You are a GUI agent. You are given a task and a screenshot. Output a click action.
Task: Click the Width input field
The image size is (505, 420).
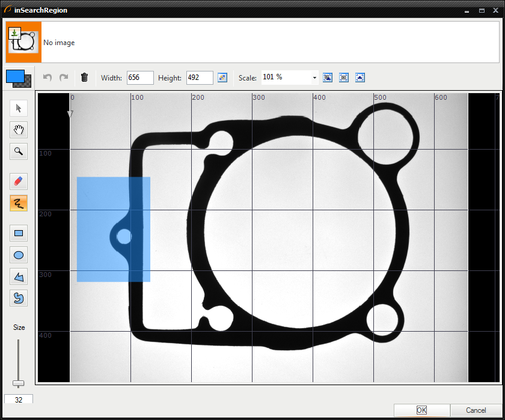pyautogui.click(x=140, y=78)
